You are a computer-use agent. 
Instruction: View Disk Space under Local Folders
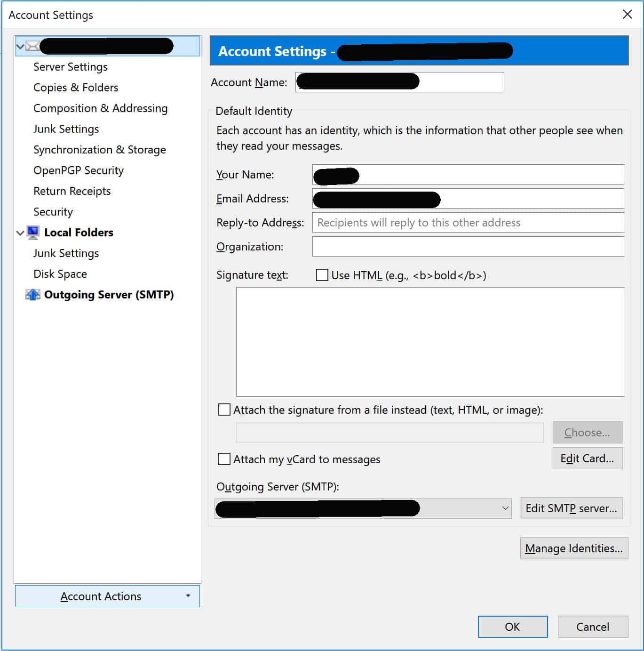tap(60, 273)
